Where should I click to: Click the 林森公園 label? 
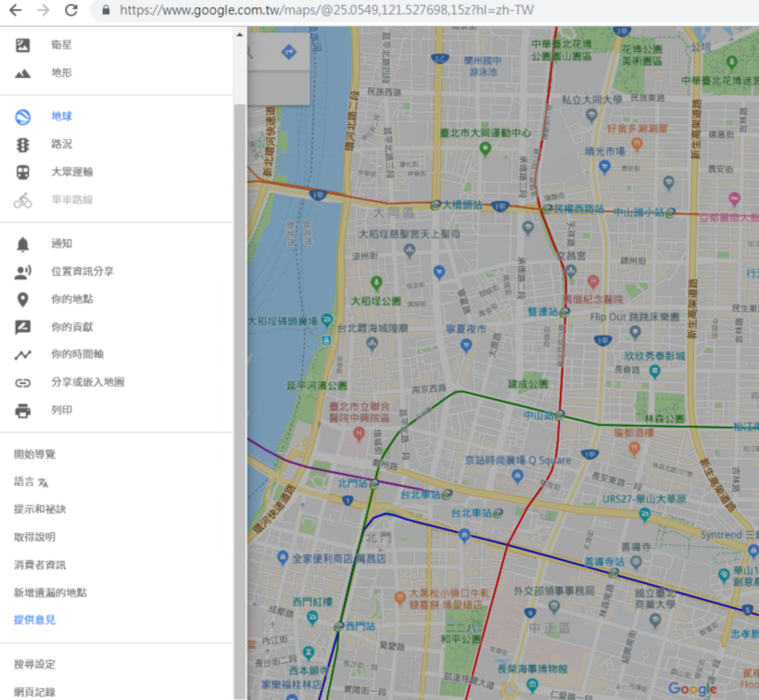click(664, 418)
